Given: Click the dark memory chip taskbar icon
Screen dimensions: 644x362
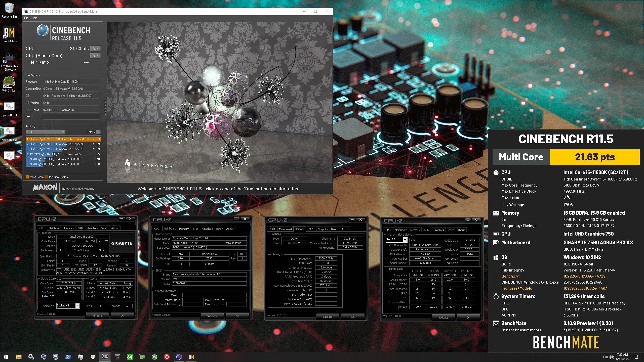Looking at the screenshot, I should click(117, 357).
